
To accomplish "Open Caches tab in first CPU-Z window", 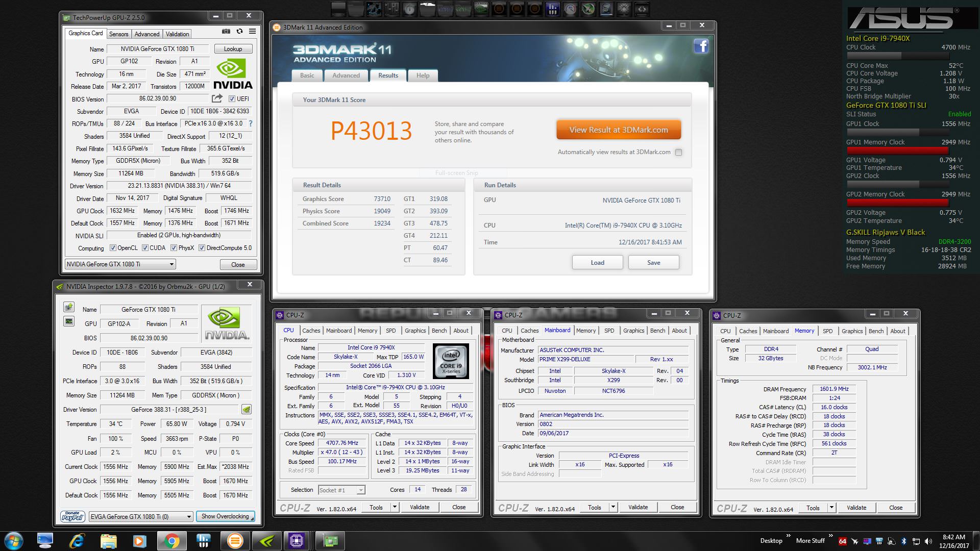I will 311,331.
